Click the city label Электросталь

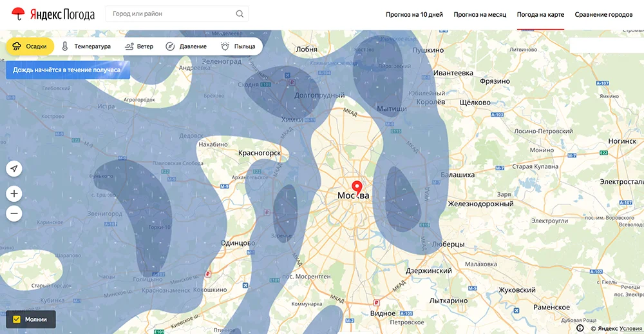coord(622,181)
